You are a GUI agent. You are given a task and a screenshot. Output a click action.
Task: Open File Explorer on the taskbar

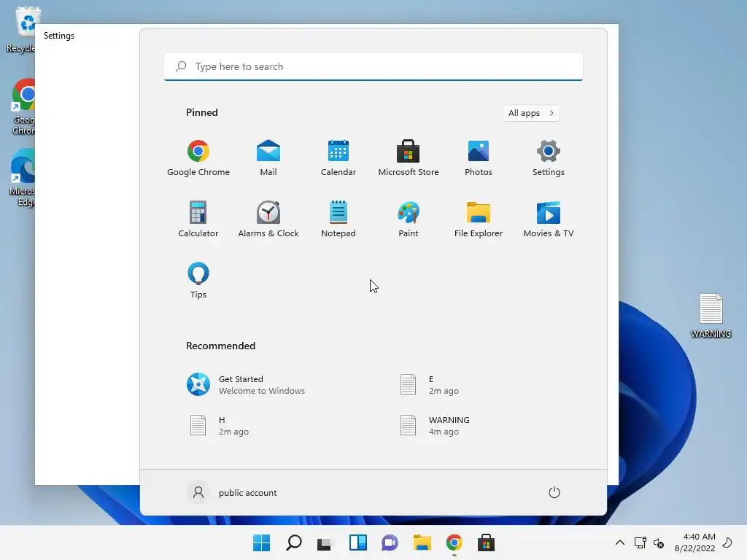tap(422, 542)
